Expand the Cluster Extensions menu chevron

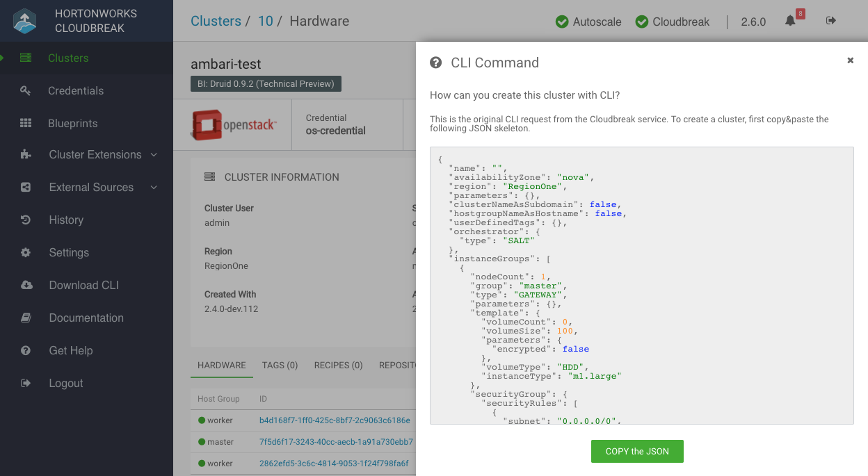(x=154, y=154)
